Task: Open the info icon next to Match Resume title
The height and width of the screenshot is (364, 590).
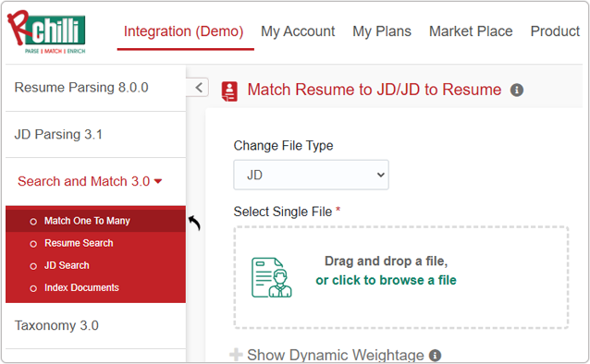Action: coord(517,91)
